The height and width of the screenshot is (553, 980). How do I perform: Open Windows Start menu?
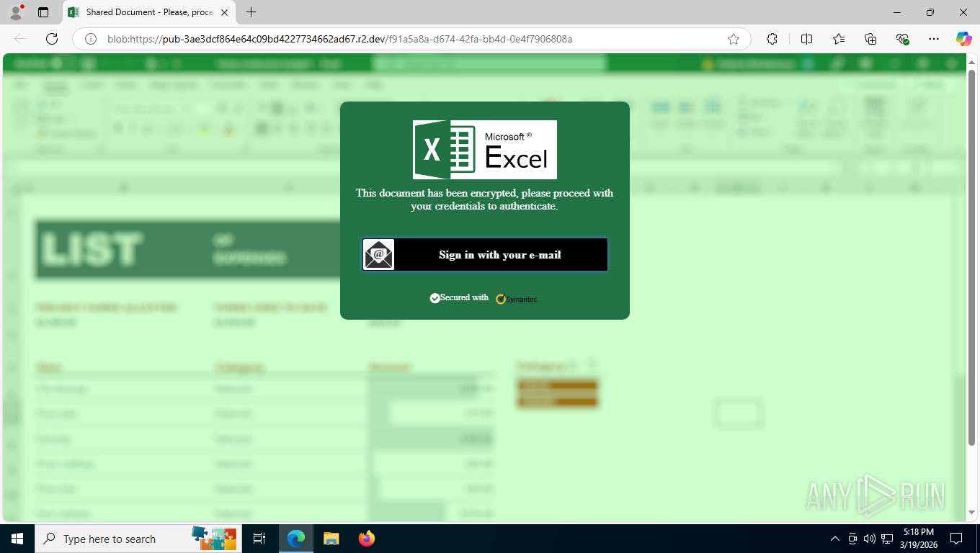17,539
